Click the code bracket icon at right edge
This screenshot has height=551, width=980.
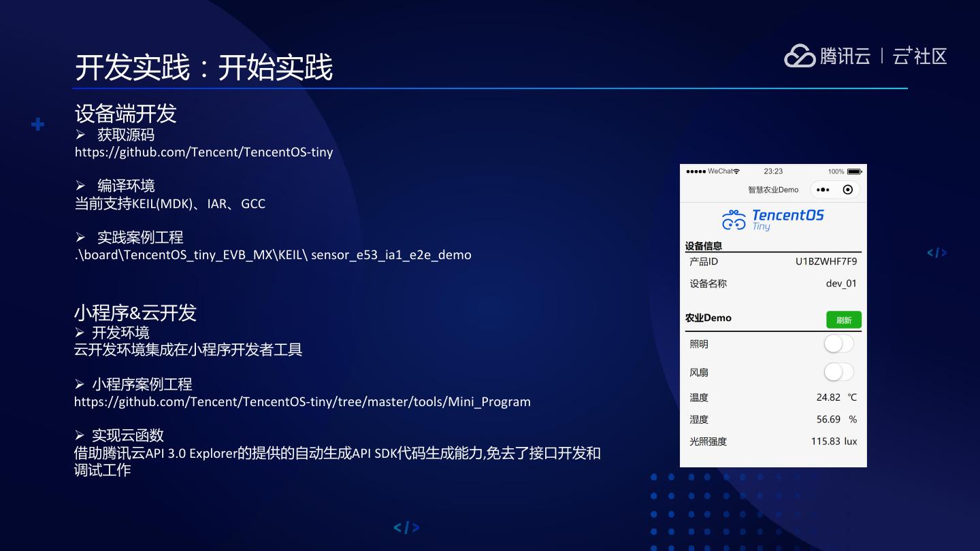click(936, 253)
